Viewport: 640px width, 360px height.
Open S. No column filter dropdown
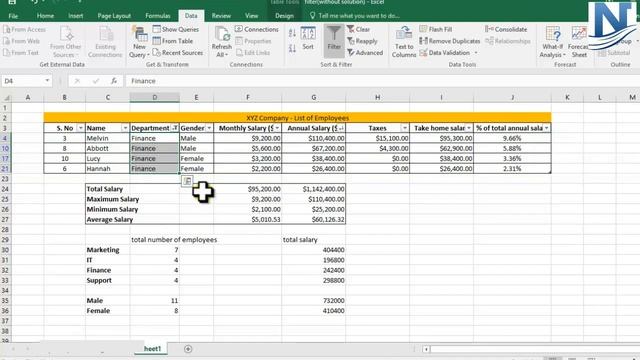(x=80, y=128)
